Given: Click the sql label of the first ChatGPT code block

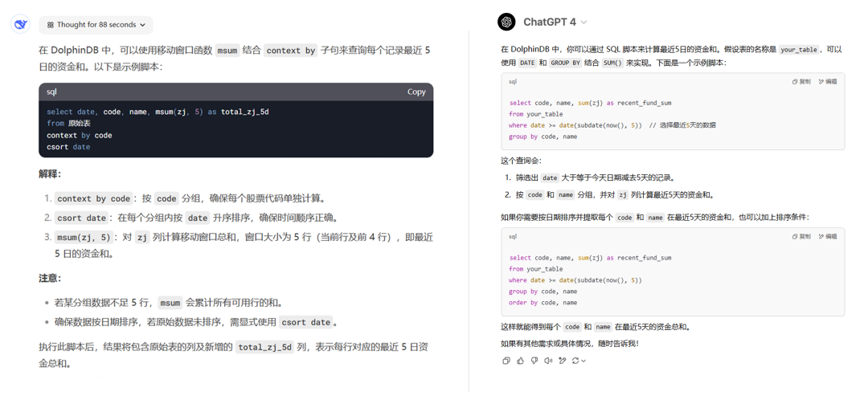Looking at the screenshot, I should tap(513, 82).
